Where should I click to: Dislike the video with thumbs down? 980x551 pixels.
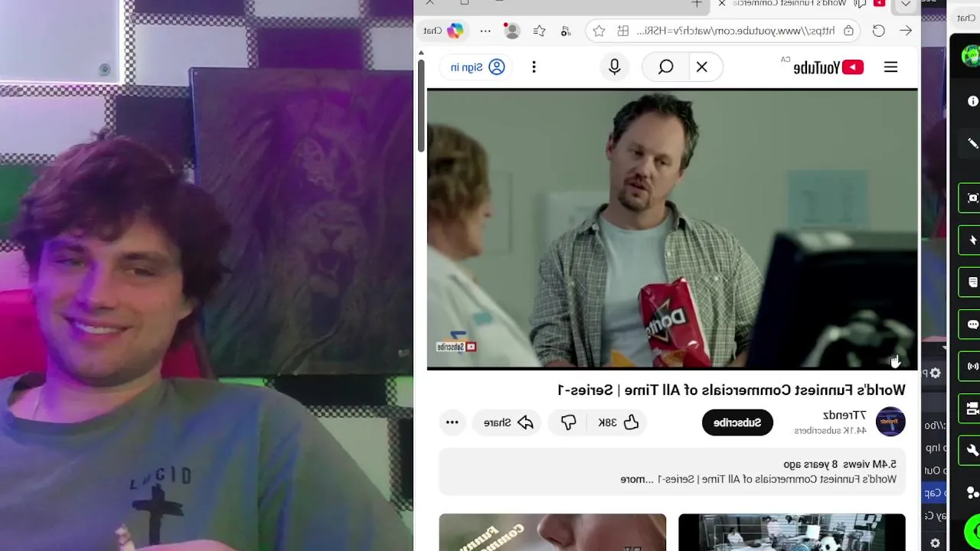click(x=568, y=422)
